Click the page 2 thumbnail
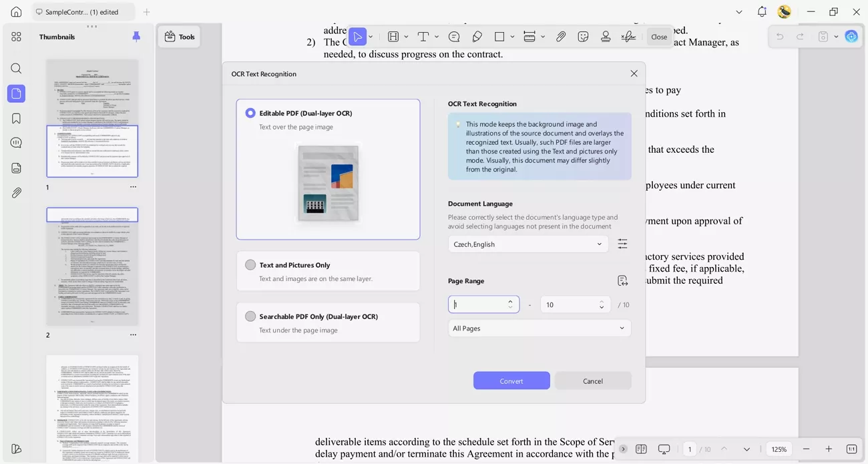The image size is (868, 464). point(92,267)
